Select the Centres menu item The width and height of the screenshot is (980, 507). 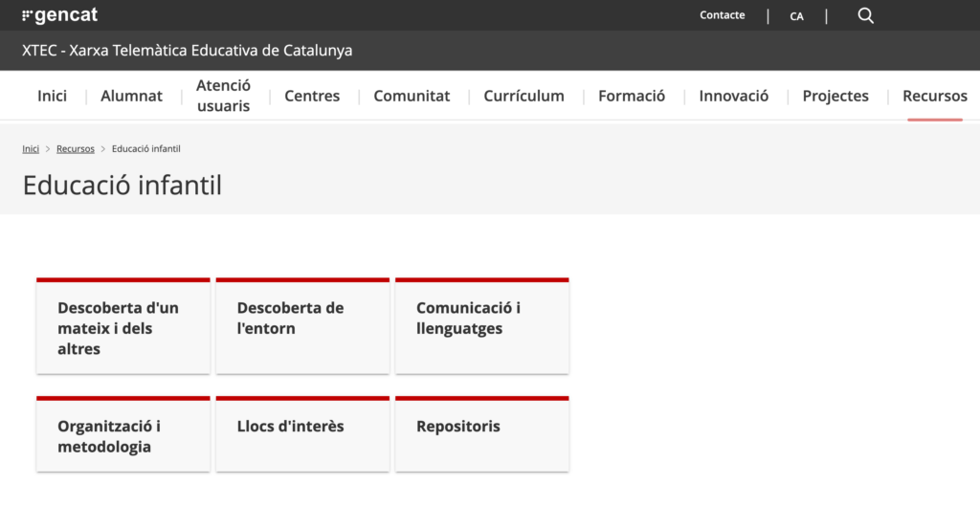(x=312, y=96)
